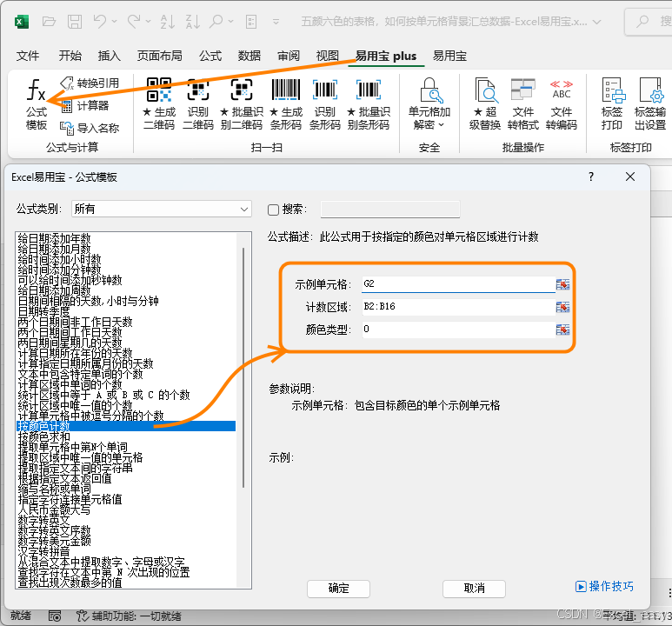This screenshot has width=672, height=626.
Task: Generate a QR code with 生成二维码
Action: pyautogui.click(x=159, y=104)
